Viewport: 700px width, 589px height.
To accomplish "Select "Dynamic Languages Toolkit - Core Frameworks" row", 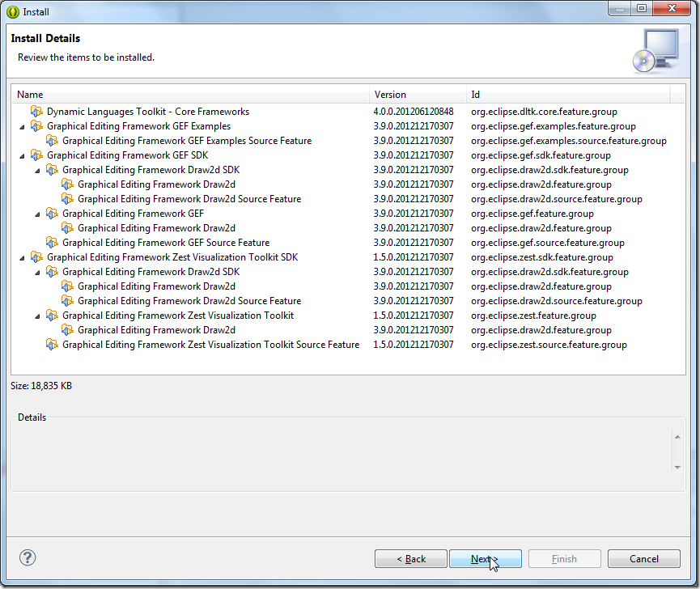I will coord(148,112).
